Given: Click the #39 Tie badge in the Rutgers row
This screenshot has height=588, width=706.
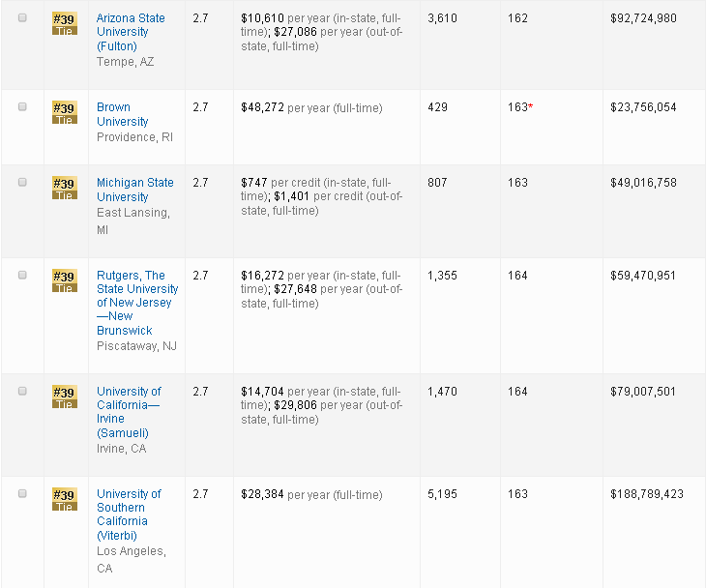Looking at the screenshot, I should (64, 281).
